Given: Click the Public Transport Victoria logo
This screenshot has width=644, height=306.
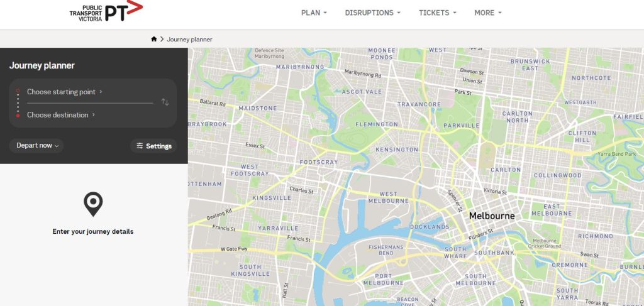Looking at the screenshot, I should [106, 11].
